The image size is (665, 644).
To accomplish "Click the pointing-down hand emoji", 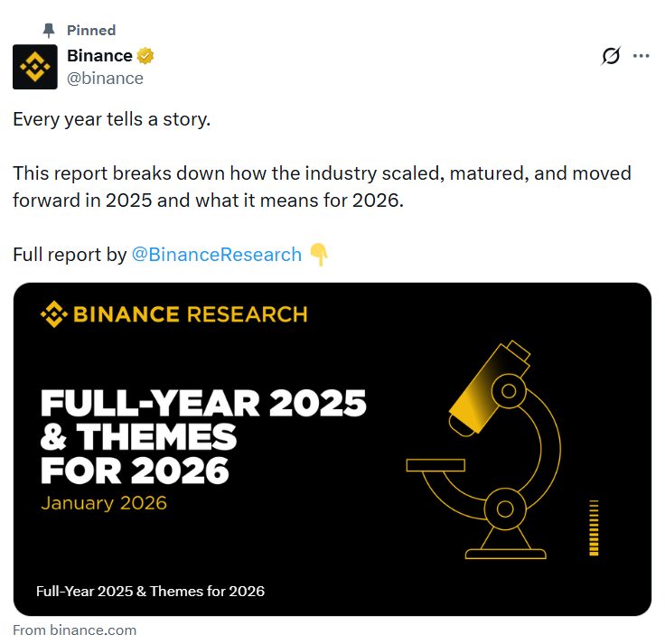I will click(x=319, y=255).
